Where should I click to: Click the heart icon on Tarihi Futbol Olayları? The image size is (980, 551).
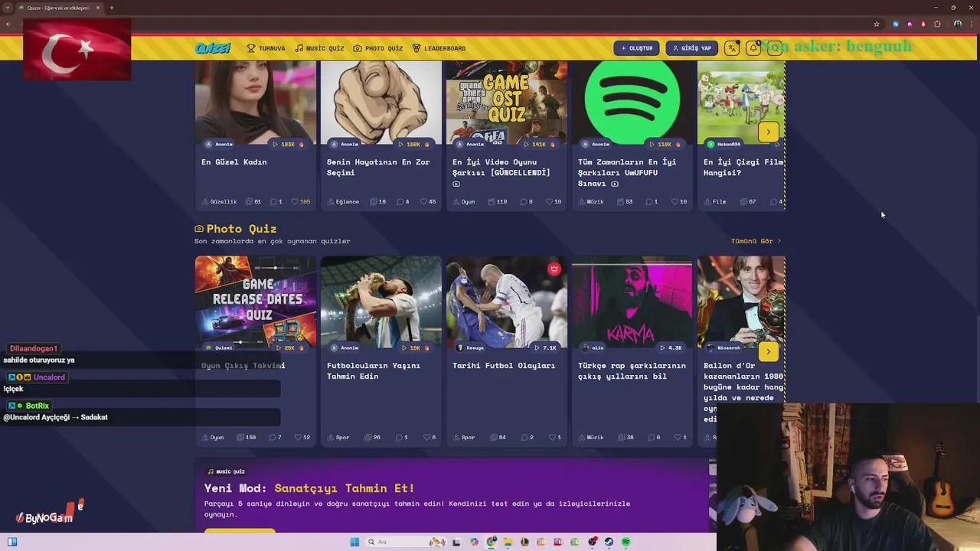tap(551, 438)
